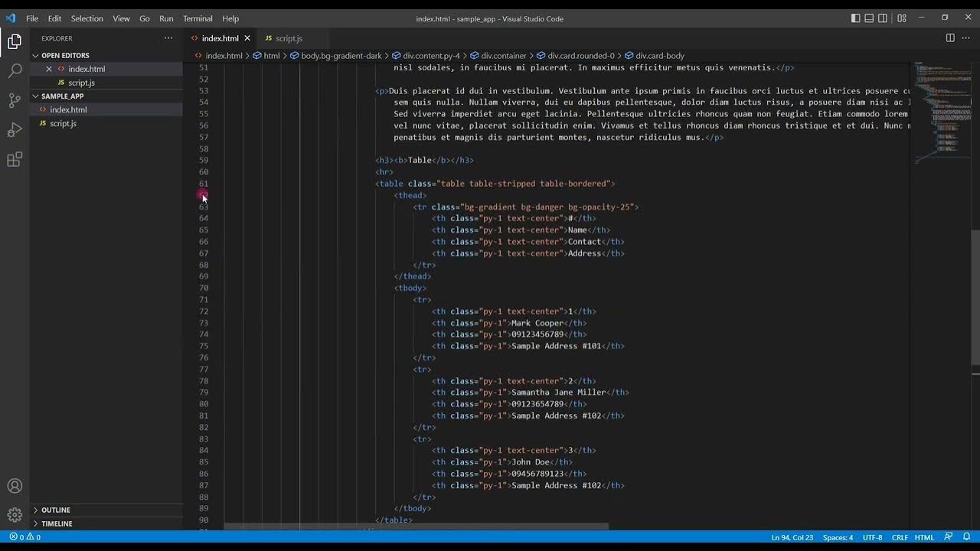Click CRLF end of line status item
The width and height of the screenshot is (980, 551).
pos(900,537)
